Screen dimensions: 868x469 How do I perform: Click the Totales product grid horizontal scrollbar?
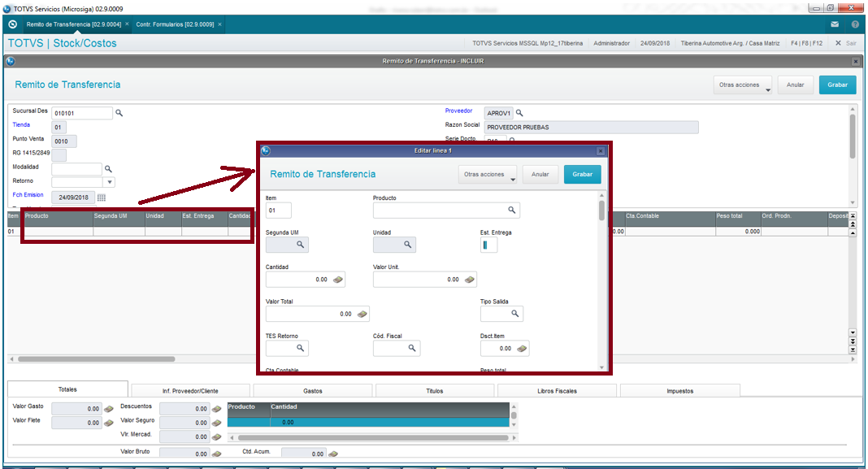(373, 437)
